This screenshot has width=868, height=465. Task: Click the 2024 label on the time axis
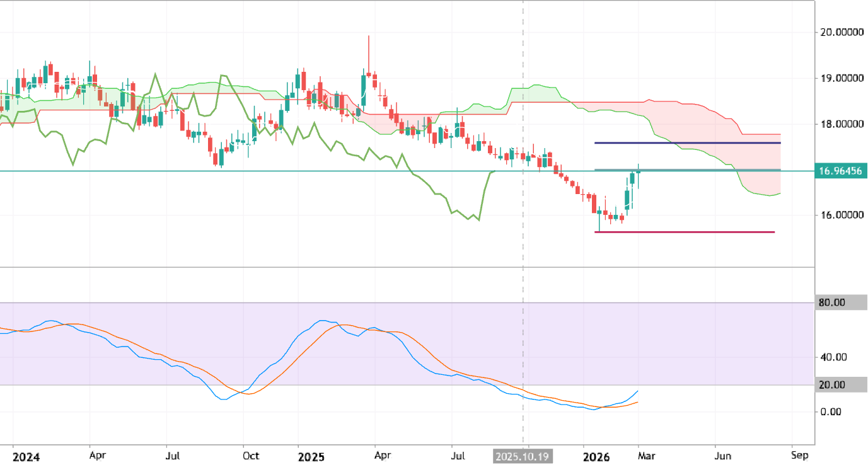point(26,455)
